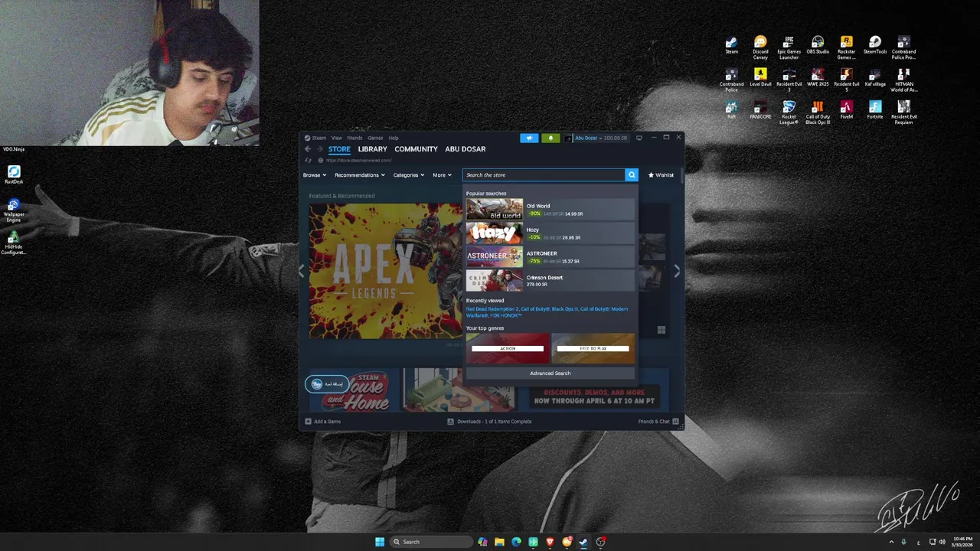Open the Games menu
Viewport: 980px width, 551px height.
coord(375,138)
